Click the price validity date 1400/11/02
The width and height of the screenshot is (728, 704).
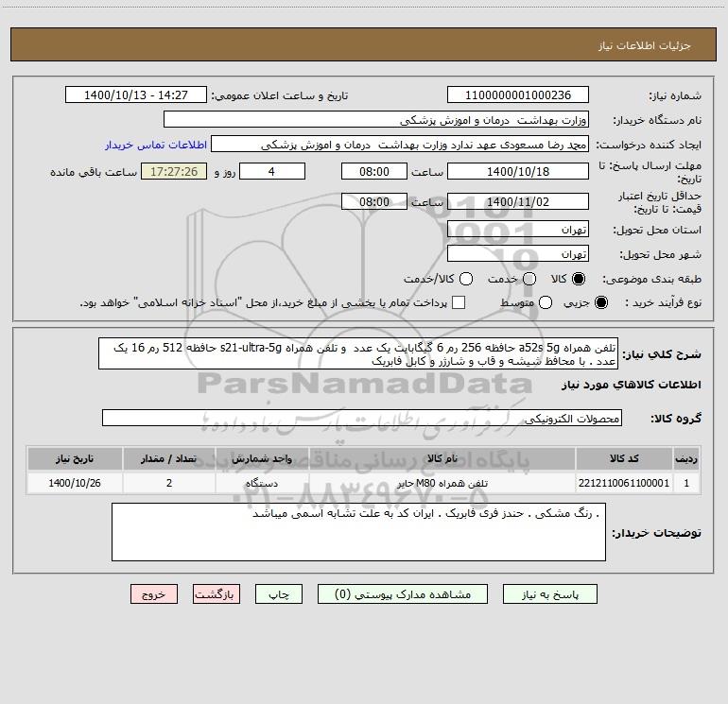point(518,201)
